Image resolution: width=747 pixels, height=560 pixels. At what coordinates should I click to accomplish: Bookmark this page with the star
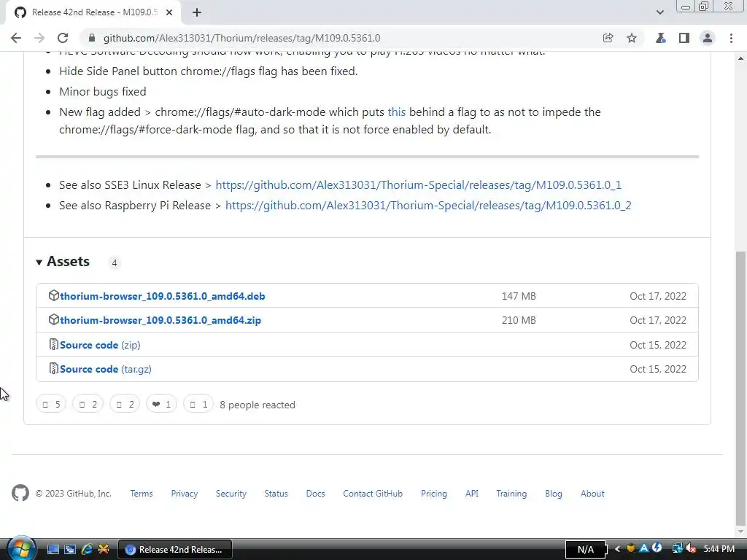coord(632,38)
